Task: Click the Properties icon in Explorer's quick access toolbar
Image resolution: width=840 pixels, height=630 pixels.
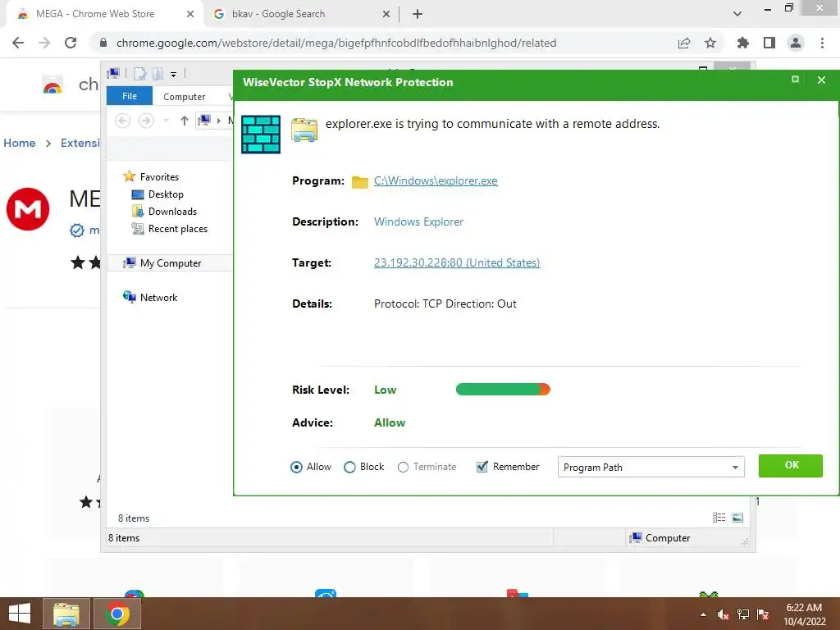Action: (139, 74)
